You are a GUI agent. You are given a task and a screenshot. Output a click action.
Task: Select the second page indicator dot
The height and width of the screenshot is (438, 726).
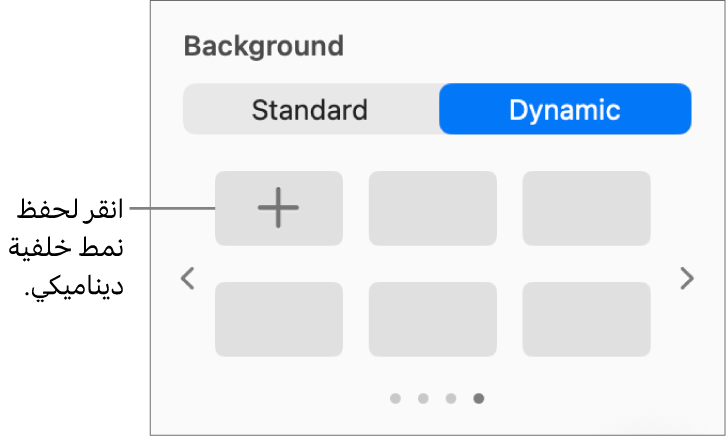pyautogui.click(x=423, y=398)
